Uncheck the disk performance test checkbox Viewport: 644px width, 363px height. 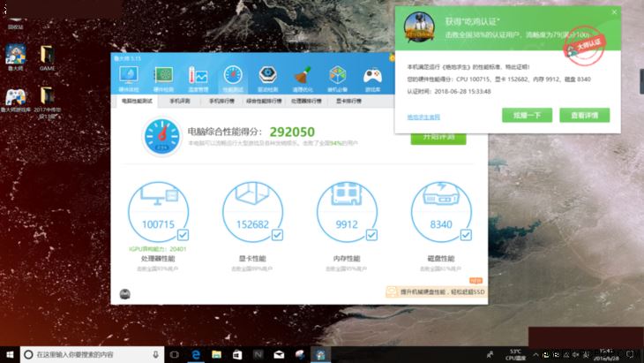coord(466,235)
